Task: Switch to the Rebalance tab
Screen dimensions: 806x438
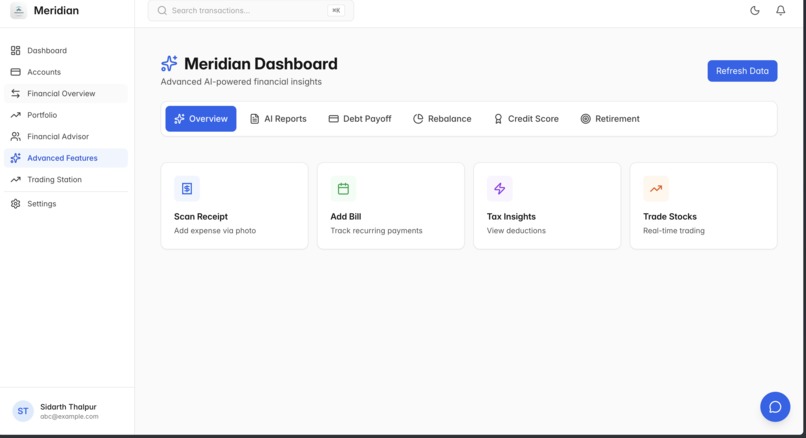Action: 442,119
